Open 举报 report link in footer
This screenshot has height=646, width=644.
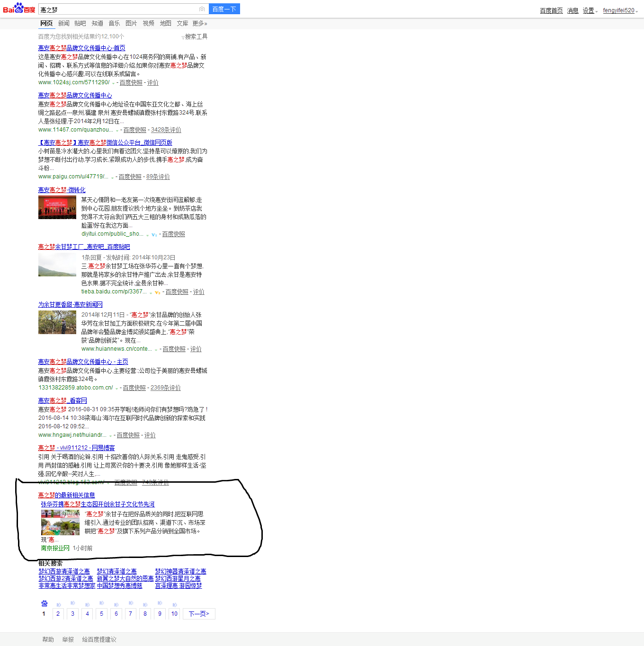[x=68, y=639]
